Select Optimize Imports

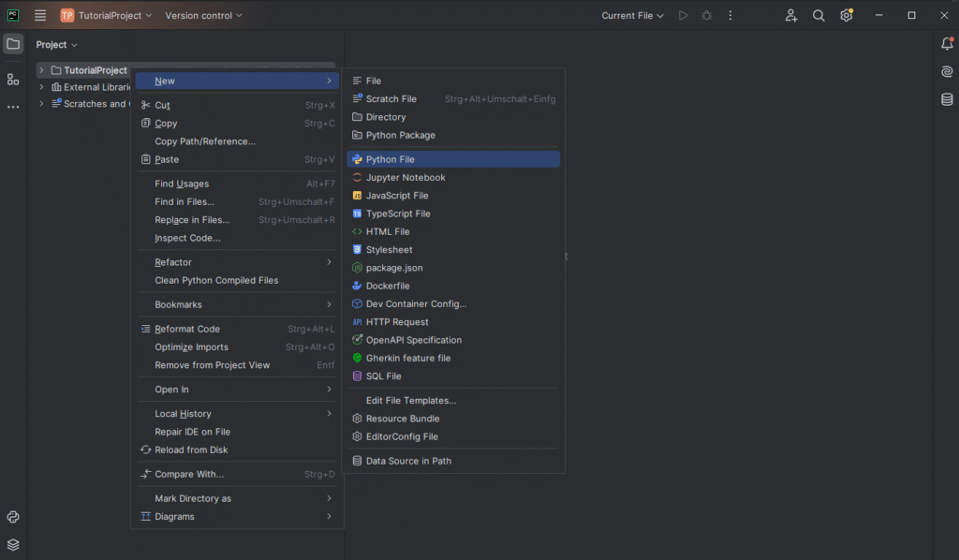click(237, 347)
